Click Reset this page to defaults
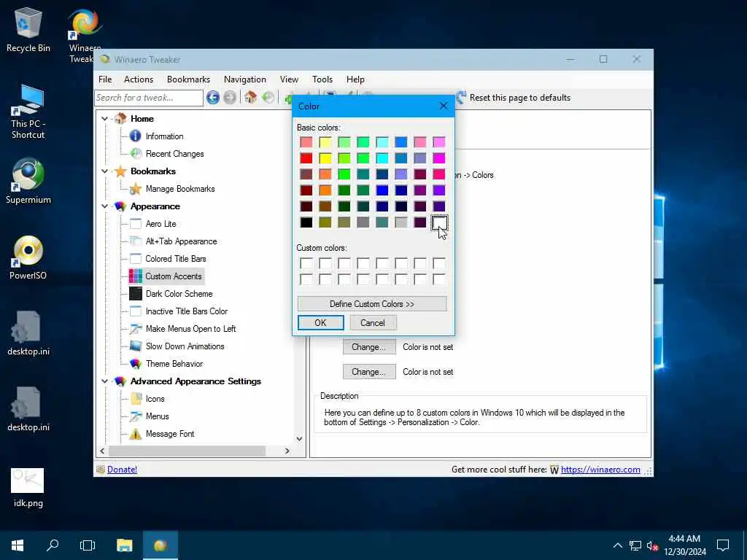Image resolution: width=747 pixels, height=560 pixels. [514, 98]
